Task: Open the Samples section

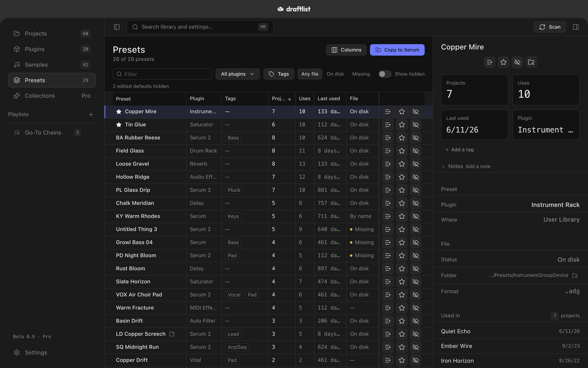Action: [x=52, y=65]
